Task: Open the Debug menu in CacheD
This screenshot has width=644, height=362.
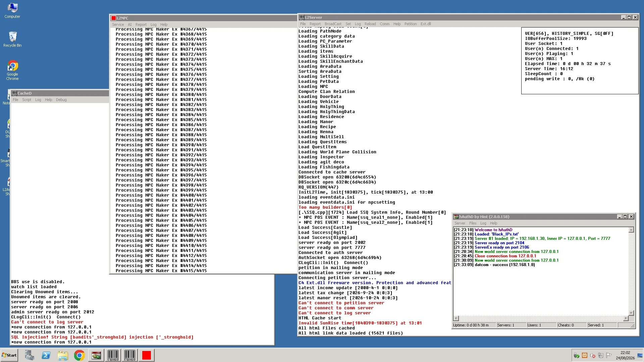Action: pos(61,100)
